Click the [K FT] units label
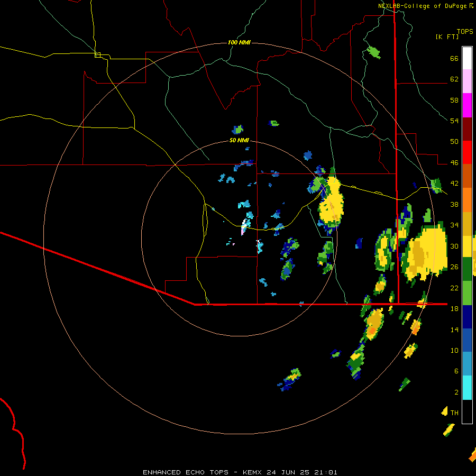Image resolution: width=476 pixels, height=476 pixels. point(447,36)
